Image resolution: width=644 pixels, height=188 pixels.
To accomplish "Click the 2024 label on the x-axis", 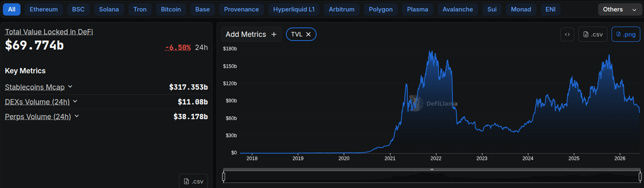I will 528,159.
